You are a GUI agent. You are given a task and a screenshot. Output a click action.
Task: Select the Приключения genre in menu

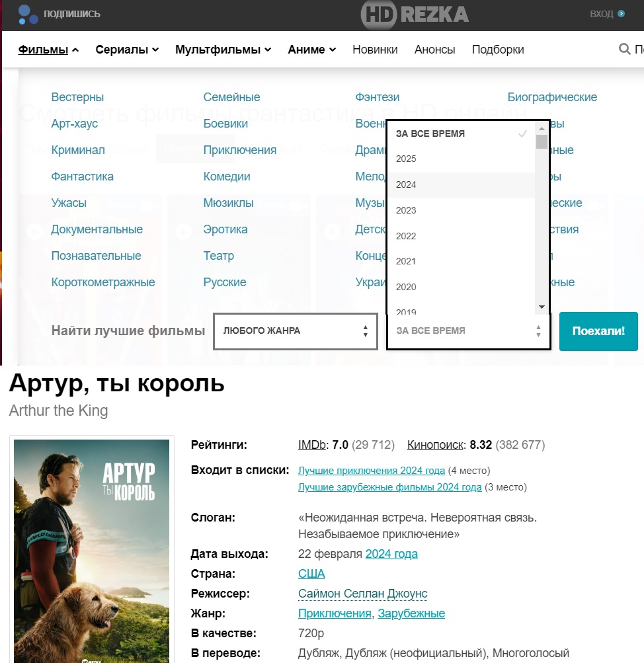coord(239,150)
